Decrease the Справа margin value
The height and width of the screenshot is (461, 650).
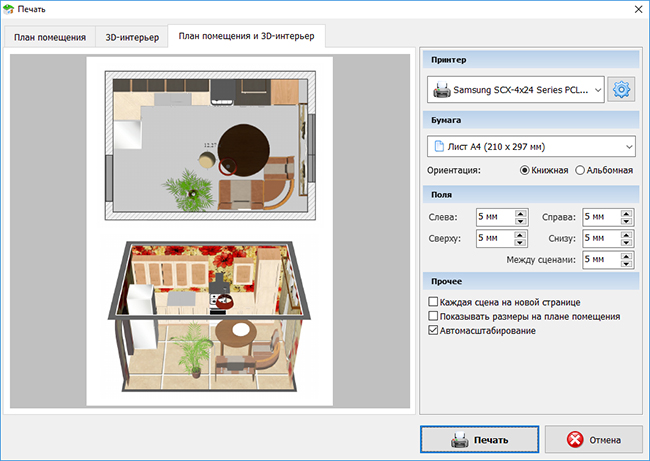coord(626,221)
